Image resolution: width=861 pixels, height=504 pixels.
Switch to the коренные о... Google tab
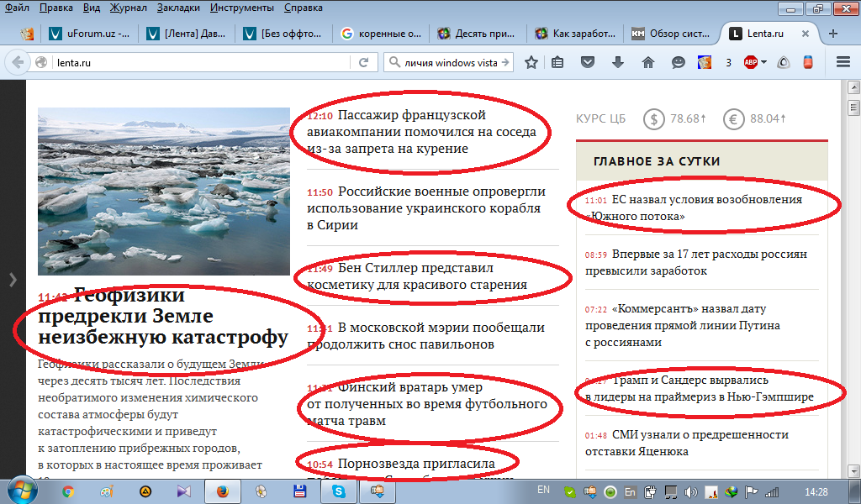381,34
